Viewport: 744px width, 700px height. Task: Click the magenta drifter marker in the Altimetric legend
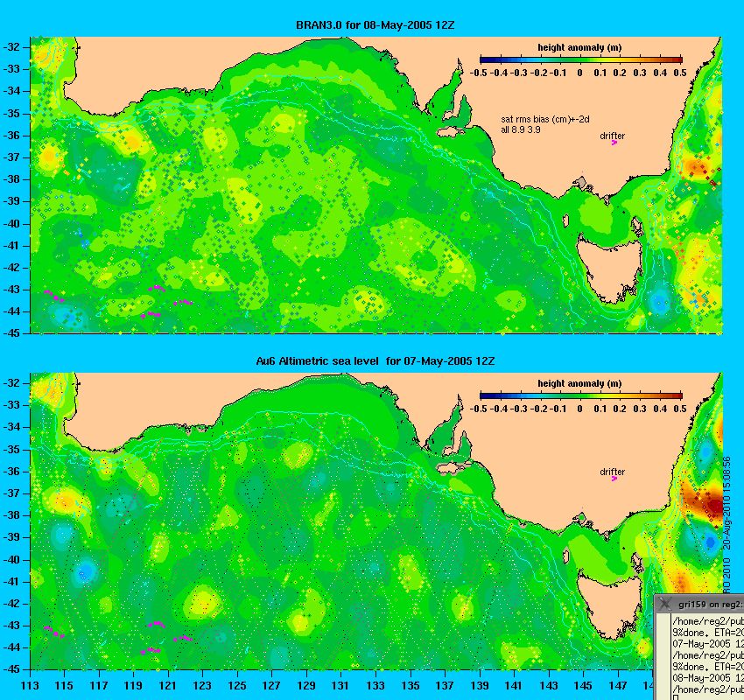[x=614, y=479]
